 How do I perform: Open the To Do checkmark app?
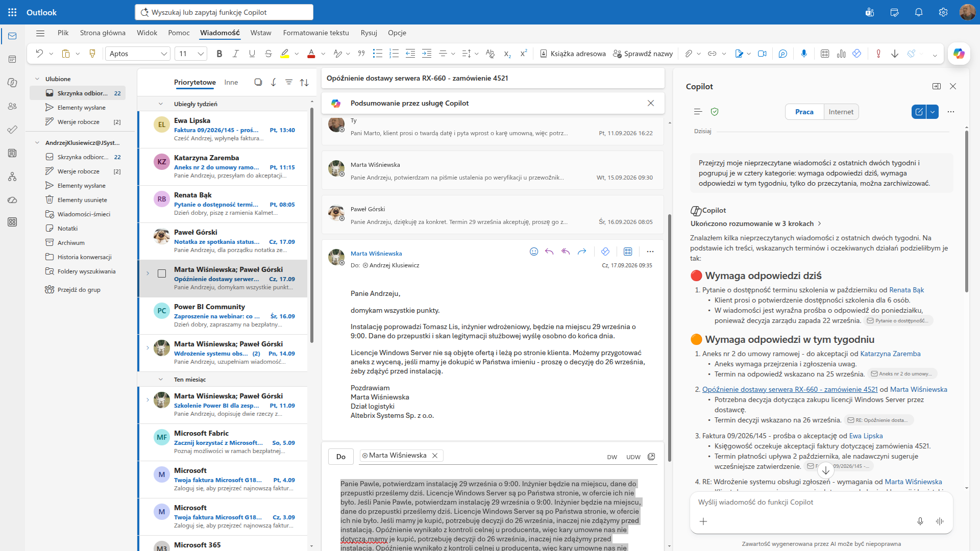[x=12, y=130]
